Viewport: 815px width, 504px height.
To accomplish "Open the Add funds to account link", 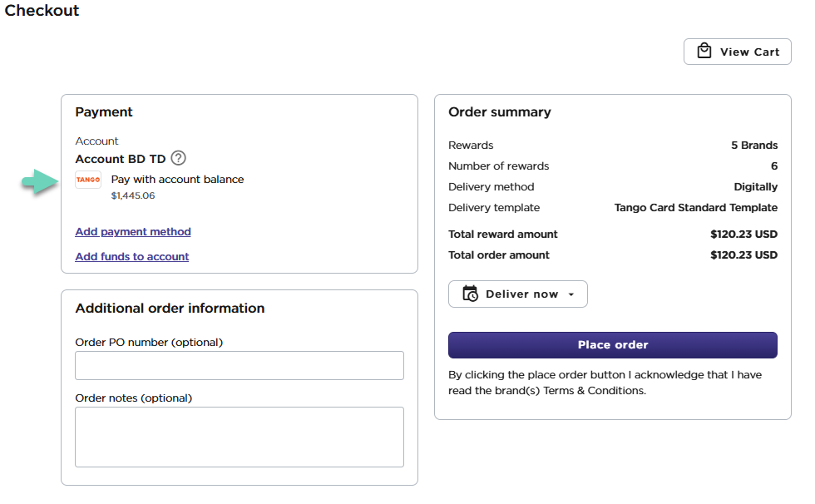I will pos(132,257).
